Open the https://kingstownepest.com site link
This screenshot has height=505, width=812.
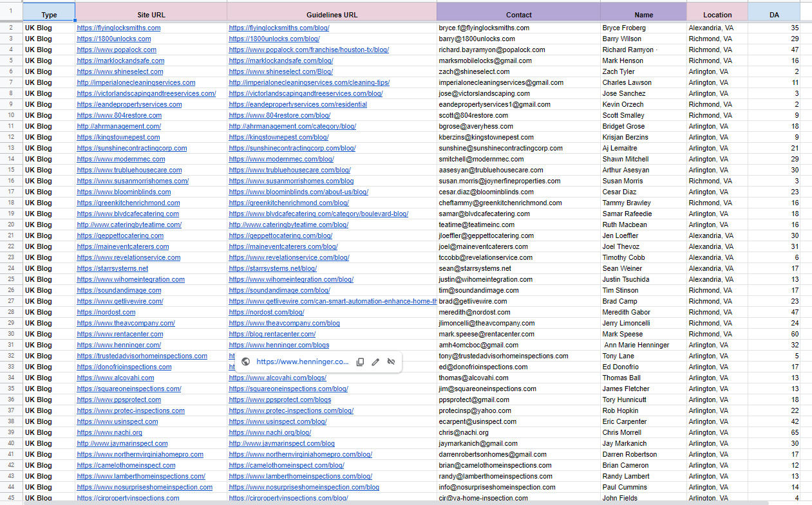point(118,137)
